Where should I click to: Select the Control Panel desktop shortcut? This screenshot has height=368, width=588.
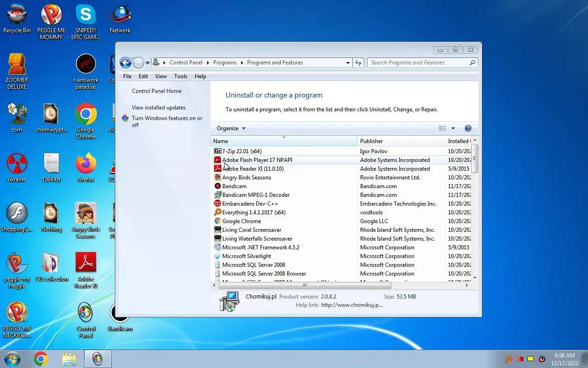tap(86, 320)
